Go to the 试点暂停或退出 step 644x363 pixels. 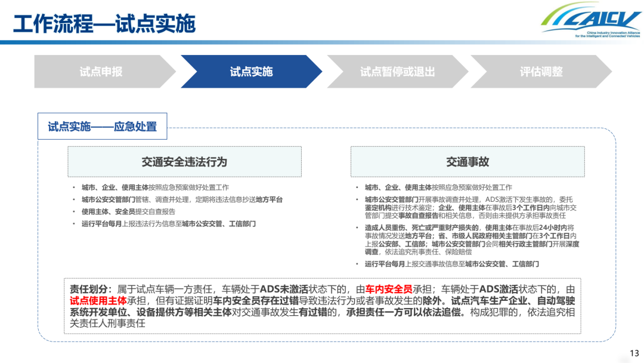(x=397, y=72)
